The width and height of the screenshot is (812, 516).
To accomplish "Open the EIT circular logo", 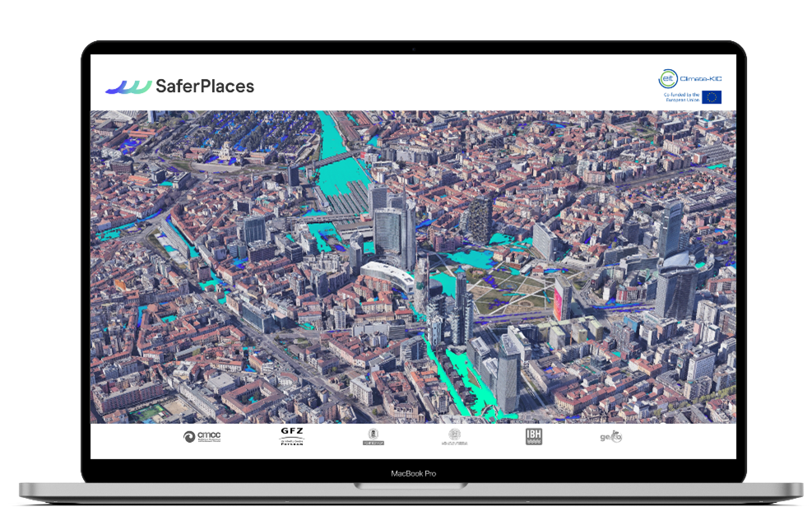I will point(668,79).
